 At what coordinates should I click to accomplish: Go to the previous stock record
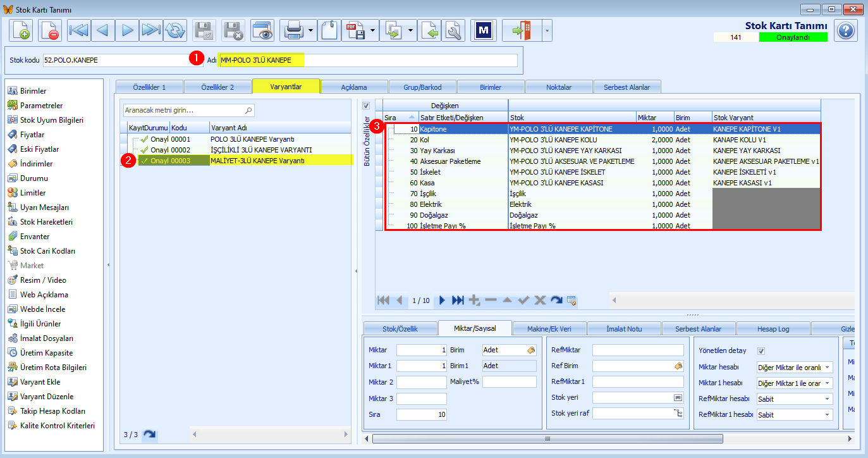pyautogui.click(x=103, y=30)
